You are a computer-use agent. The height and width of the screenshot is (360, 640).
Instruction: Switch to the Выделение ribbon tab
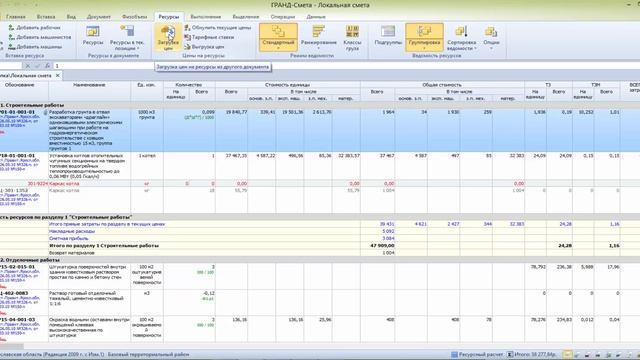click(x=246, y=17)
